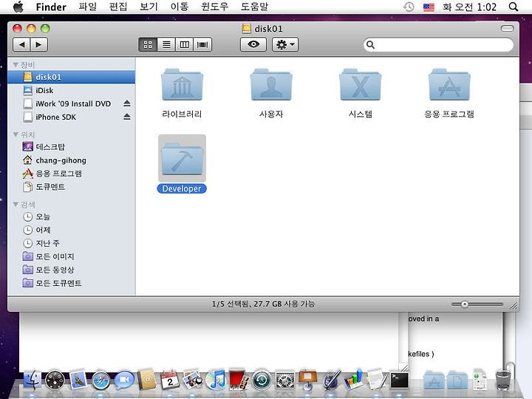Open 응용 프로그램 in the sidebar
This screenshot has width=532, height=399.
pos(71,174)
